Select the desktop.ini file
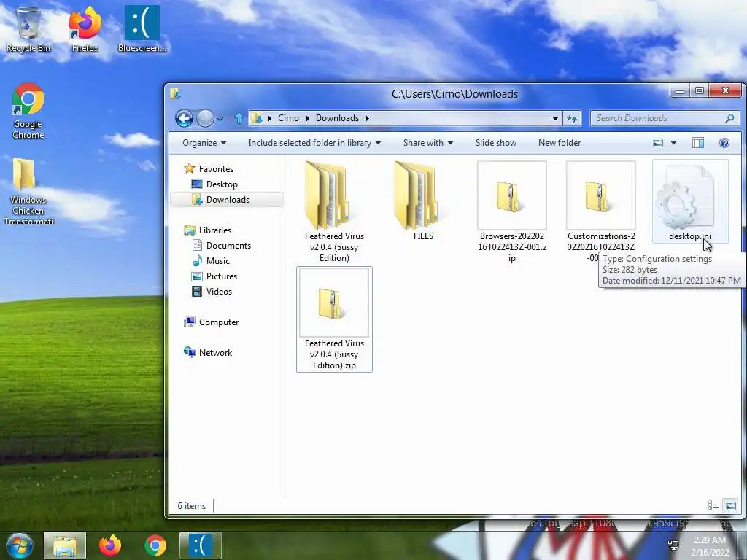The width and height of the screenshot is (747, 560). pos(690,201)
